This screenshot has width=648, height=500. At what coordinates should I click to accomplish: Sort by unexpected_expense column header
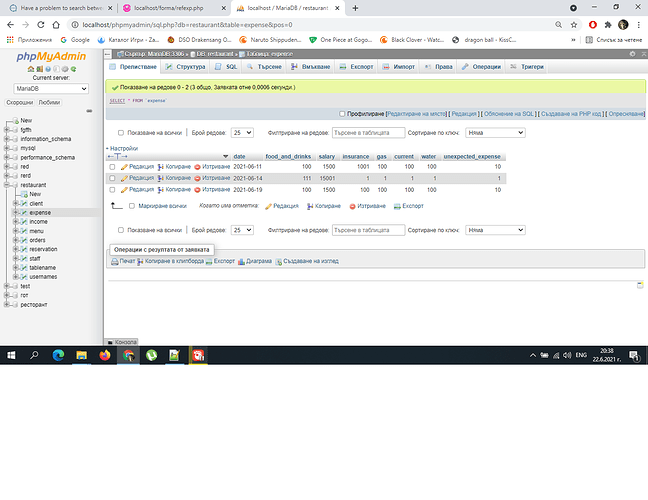point(472,157)
